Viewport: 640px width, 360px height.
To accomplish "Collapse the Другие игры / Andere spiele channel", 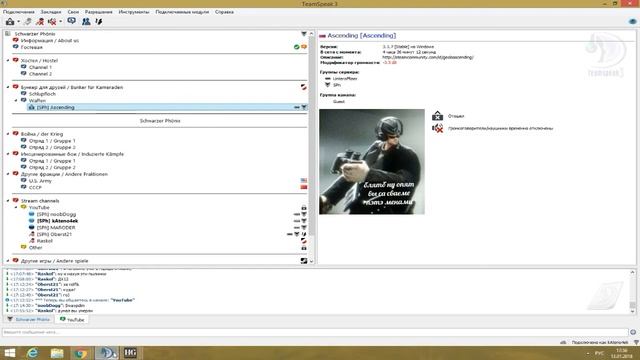I will [x=8, y=261].
